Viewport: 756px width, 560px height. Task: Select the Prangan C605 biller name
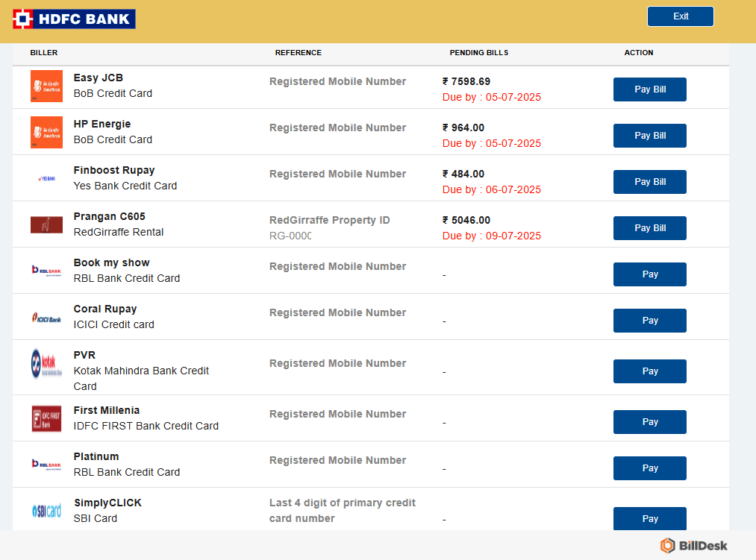click(x=110, y=216)
